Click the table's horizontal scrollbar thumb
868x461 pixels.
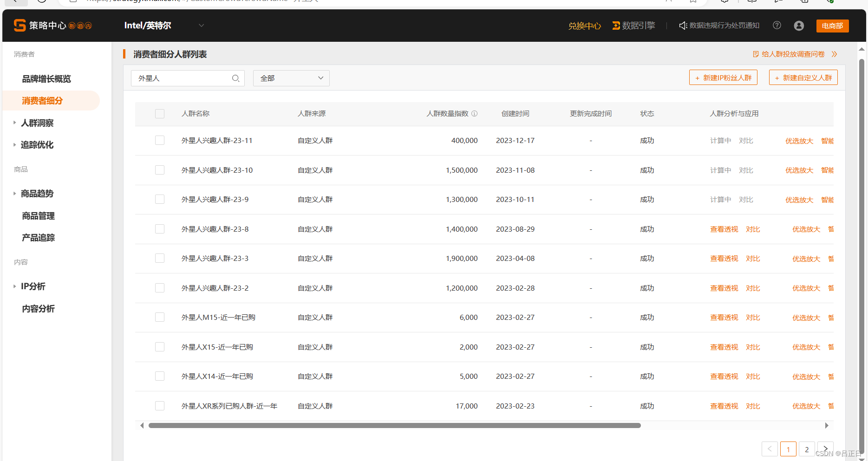tap(395, 425)
